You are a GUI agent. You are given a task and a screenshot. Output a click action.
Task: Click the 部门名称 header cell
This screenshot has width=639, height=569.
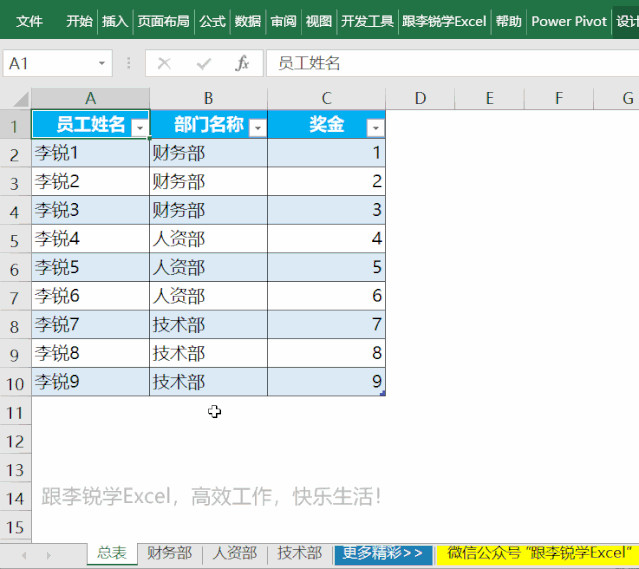click(209, 124)
